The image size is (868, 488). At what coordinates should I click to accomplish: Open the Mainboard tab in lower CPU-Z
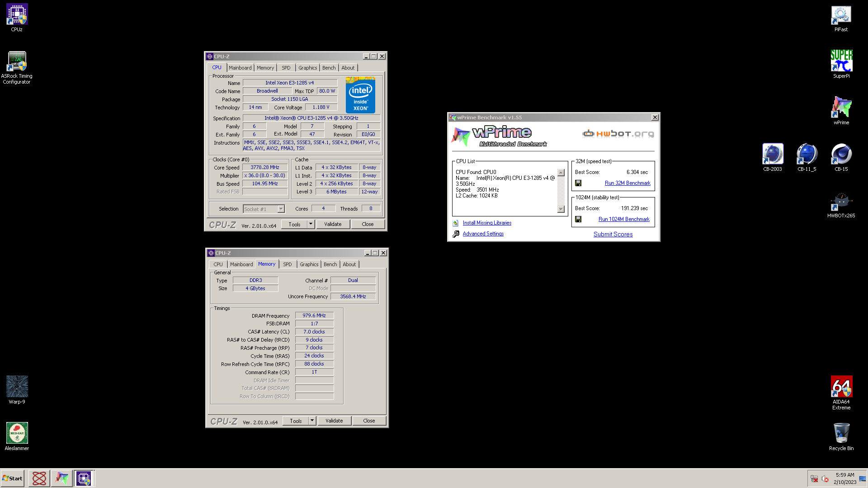click(241, 264)
